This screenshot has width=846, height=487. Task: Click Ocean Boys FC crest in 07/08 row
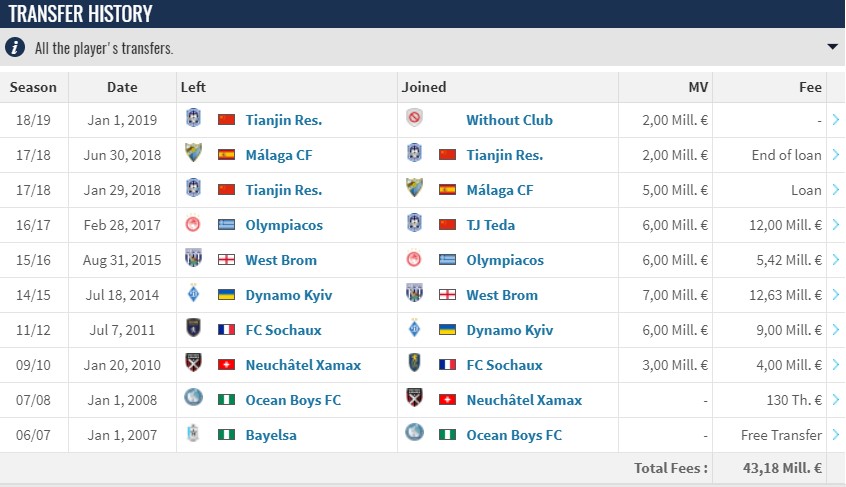click(x=193, y=398)
